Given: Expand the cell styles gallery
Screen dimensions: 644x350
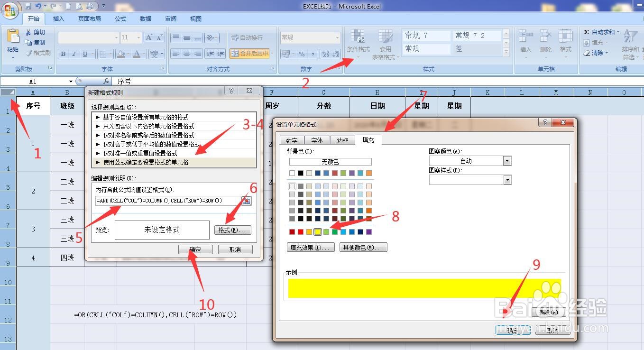Looking at the screenshot, I should coord(506,51).
